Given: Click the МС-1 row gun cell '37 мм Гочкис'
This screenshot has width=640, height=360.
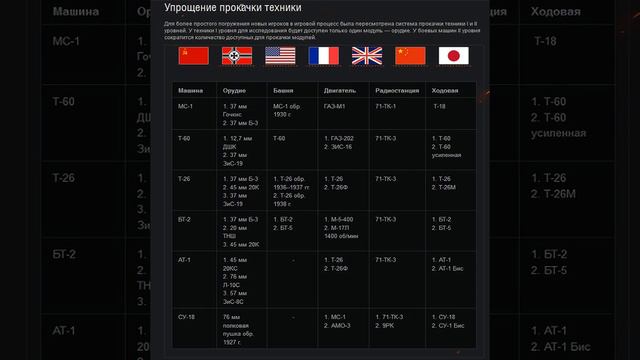Looking at the screenshot, I should 235,110.
